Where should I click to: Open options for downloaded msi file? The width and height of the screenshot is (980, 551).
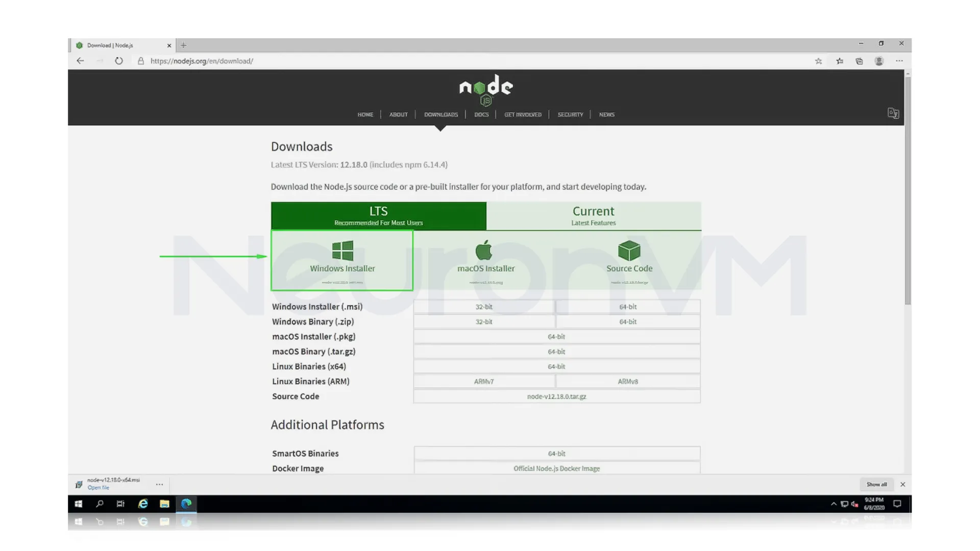(159, 484)
